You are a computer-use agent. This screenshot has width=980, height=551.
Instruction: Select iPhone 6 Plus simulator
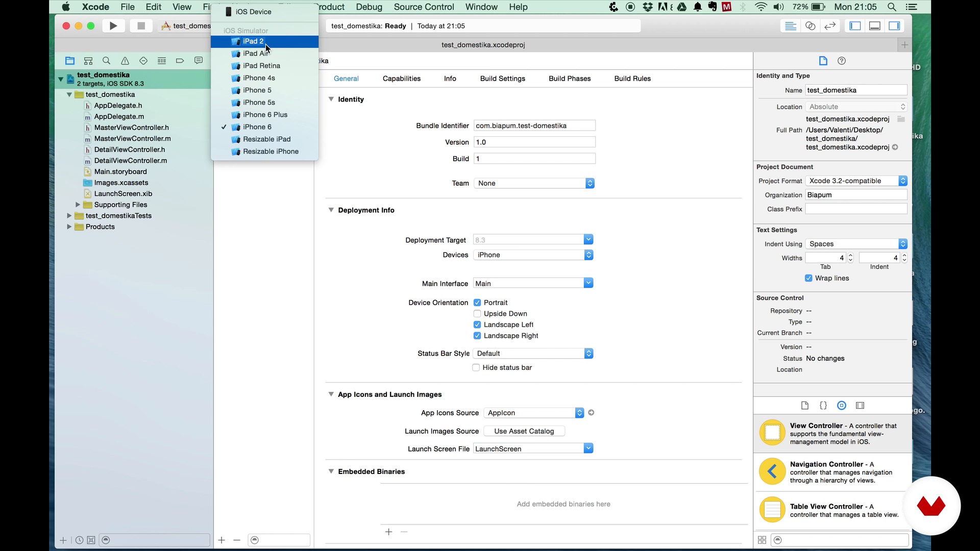264,115
